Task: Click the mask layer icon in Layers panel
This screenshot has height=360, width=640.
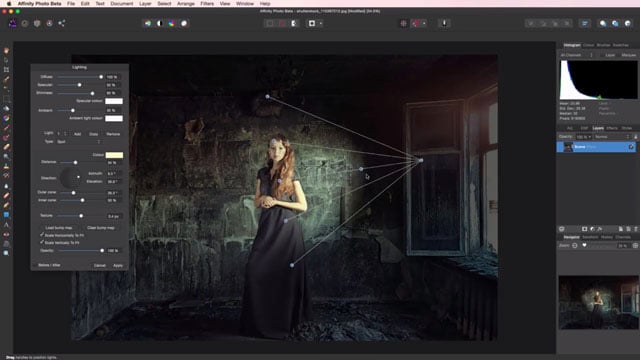Action: 584,229
